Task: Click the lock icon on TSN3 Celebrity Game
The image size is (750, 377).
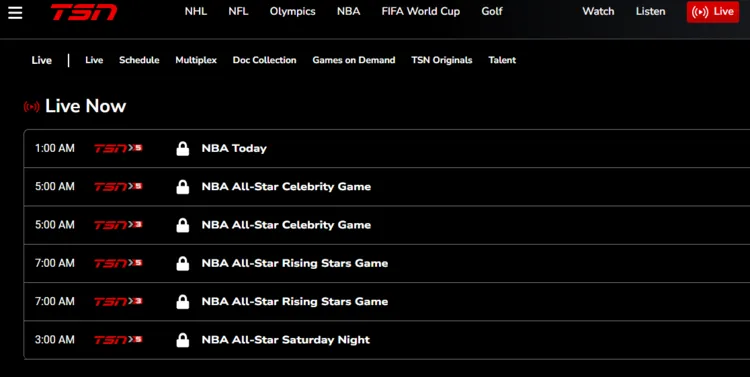Action: [x=183, y=225]
